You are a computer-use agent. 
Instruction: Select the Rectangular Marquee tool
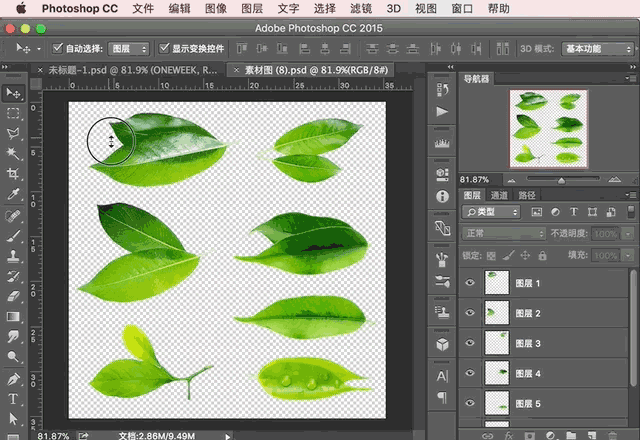(x=14, y=113)
